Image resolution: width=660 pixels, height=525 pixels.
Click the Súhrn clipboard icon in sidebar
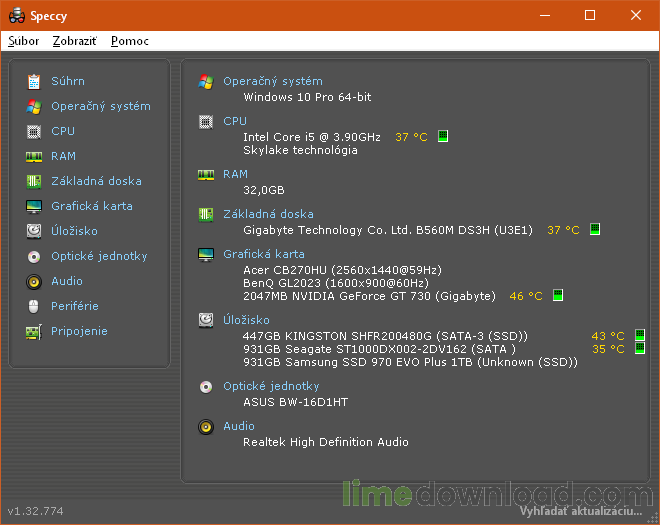33,81
